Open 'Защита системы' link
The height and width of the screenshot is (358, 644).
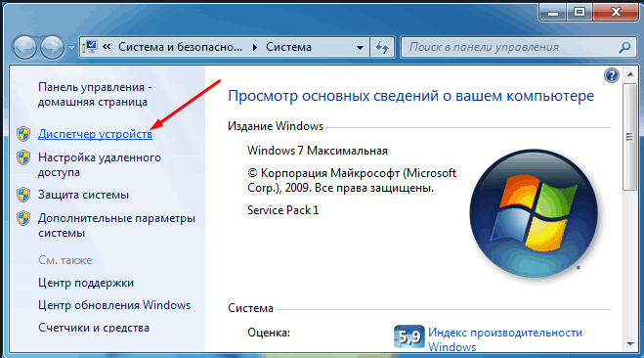[x=83, y=195]
